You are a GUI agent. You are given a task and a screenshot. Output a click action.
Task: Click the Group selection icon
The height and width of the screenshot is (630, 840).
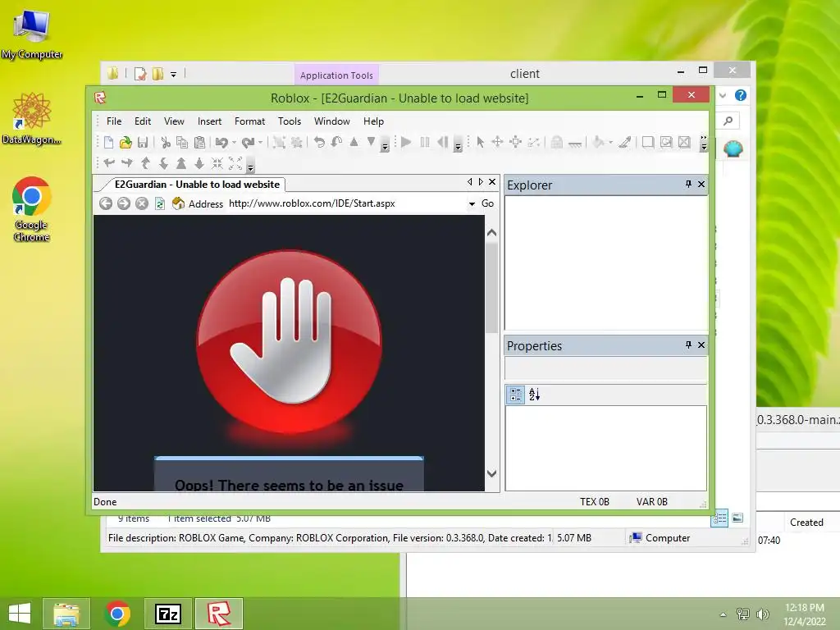click(x=279, y=143)
